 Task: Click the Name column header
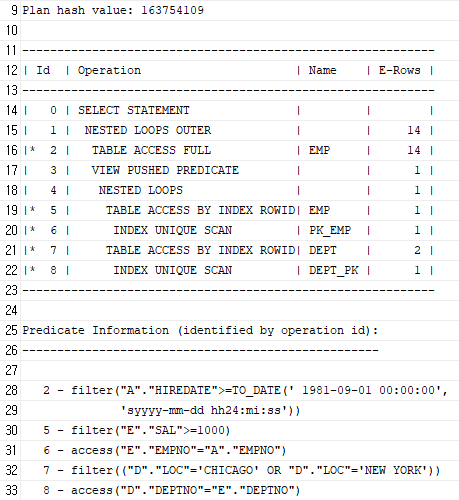click(x=322, y=70)
